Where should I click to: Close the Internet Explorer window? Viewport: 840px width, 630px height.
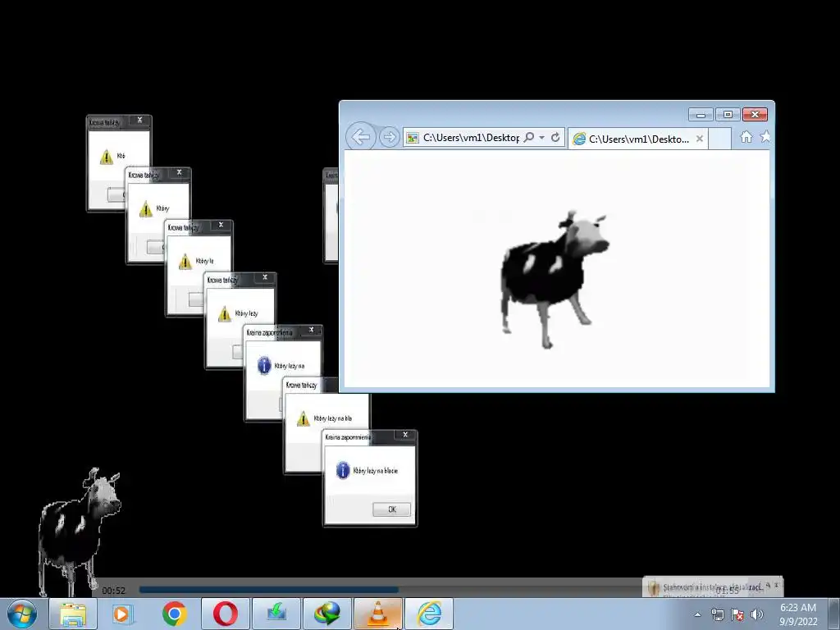point(755,115)
